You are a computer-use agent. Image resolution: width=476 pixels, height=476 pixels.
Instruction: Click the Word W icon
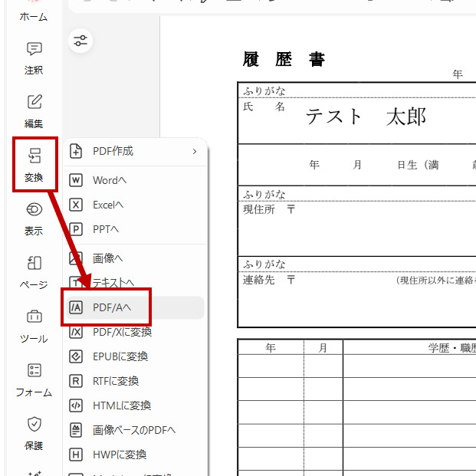pos(76,180)
